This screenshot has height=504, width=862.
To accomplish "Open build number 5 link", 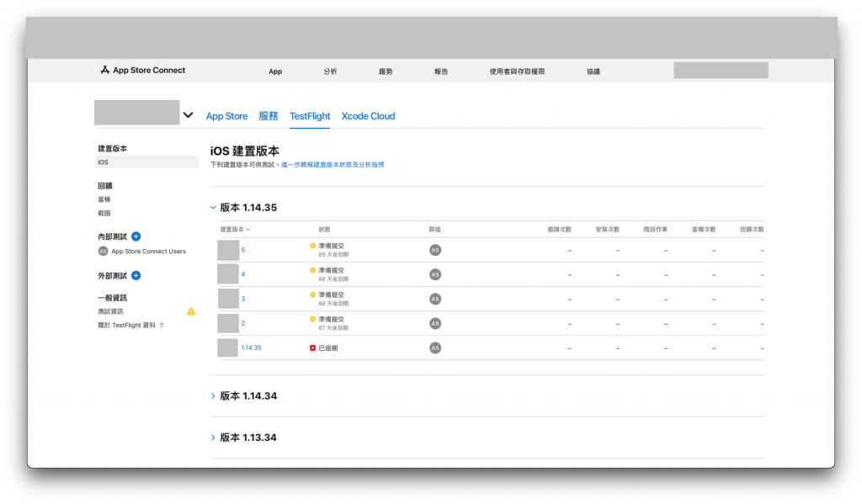I will tap(243, 250).
